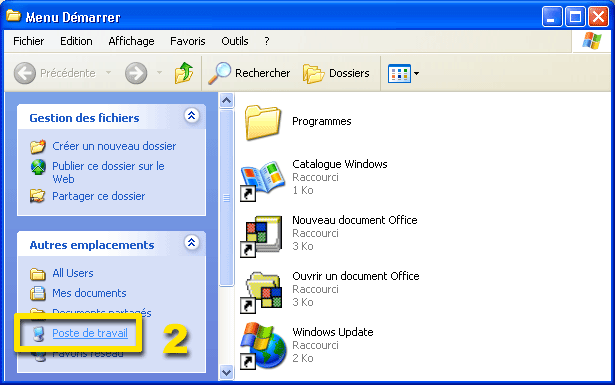
Task: Click the Créer un nouveau dossier link
Action: (114, 146)
